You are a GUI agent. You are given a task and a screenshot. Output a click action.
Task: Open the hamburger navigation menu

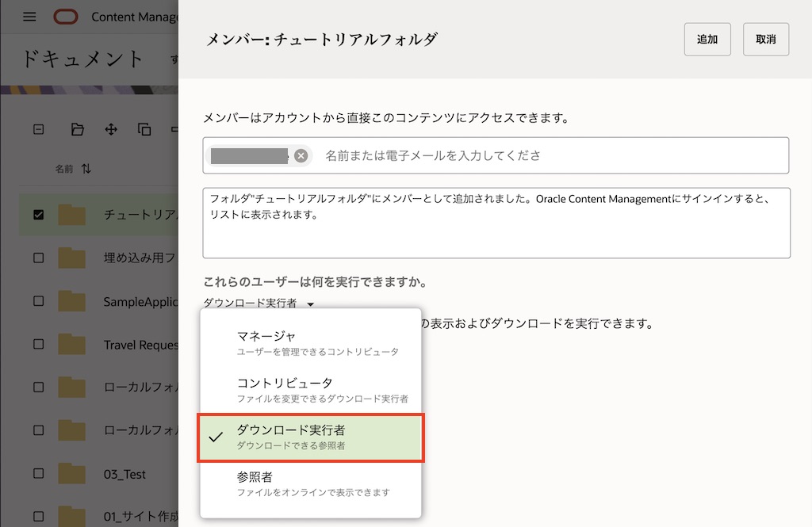(29, 17)
